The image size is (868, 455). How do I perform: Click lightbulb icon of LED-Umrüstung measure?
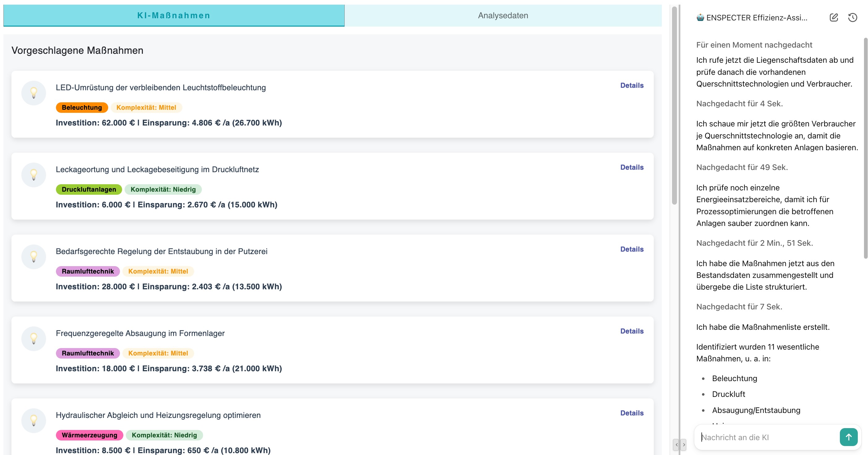pyautogui.click(x=34, y=93)
